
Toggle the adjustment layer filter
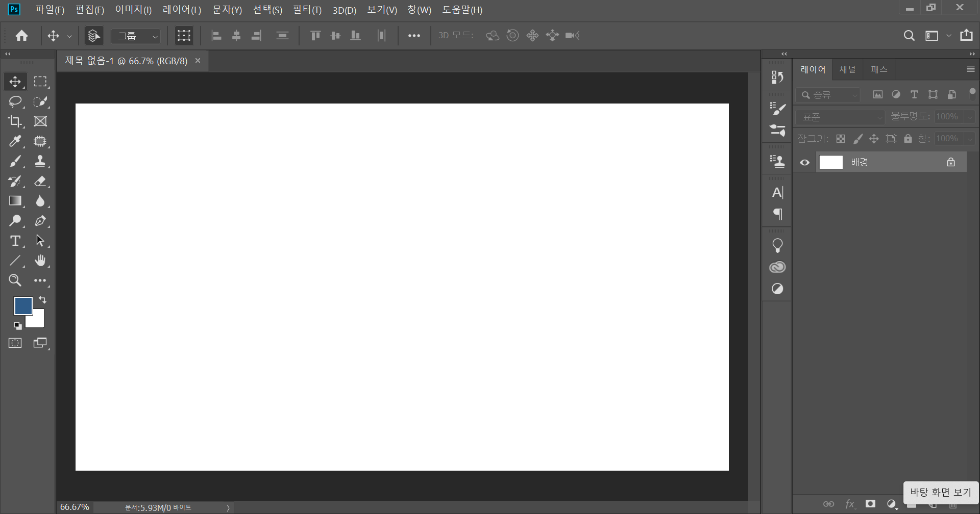click(x=896, y=95)
